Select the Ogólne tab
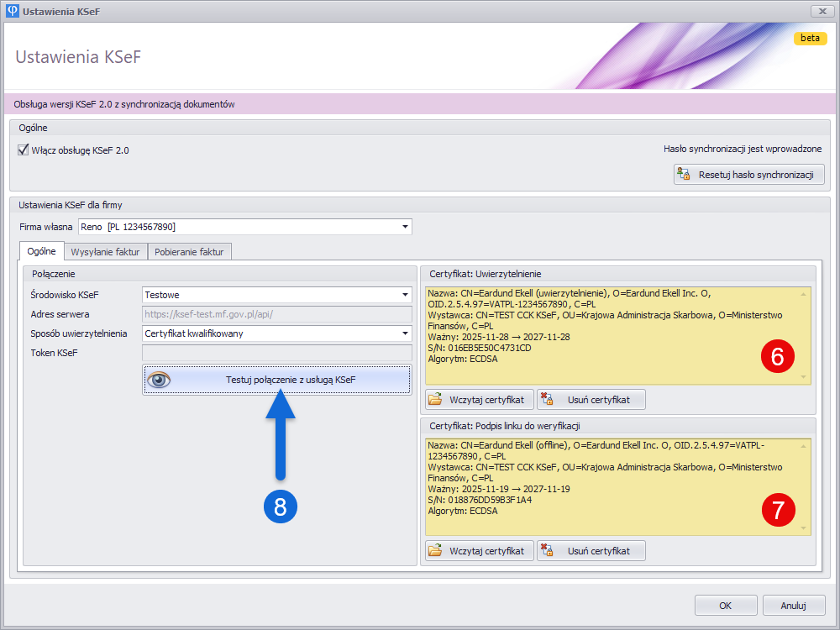This screenshot has height=630, width=840. tap(41, 251)
